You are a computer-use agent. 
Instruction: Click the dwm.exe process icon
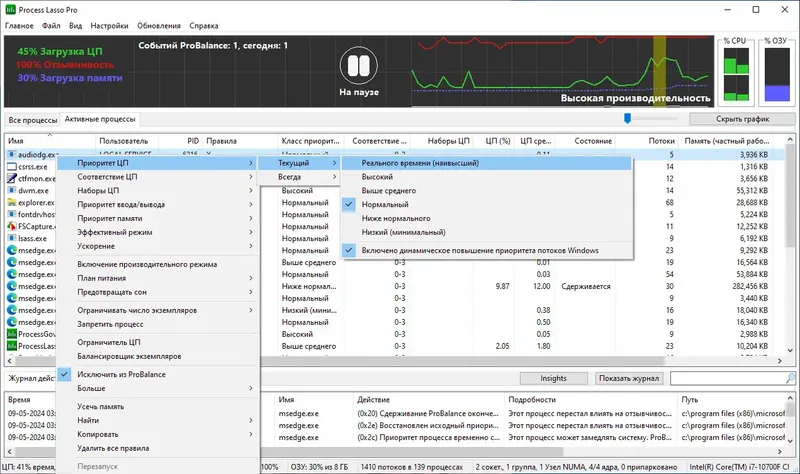coord(12,190)
